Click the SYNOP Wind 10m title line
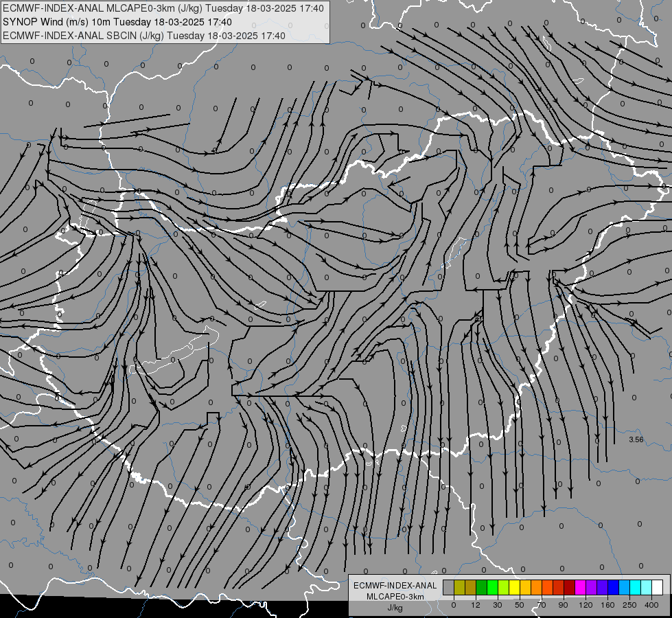This screenshot has height=618, width=672. point(117,22)
